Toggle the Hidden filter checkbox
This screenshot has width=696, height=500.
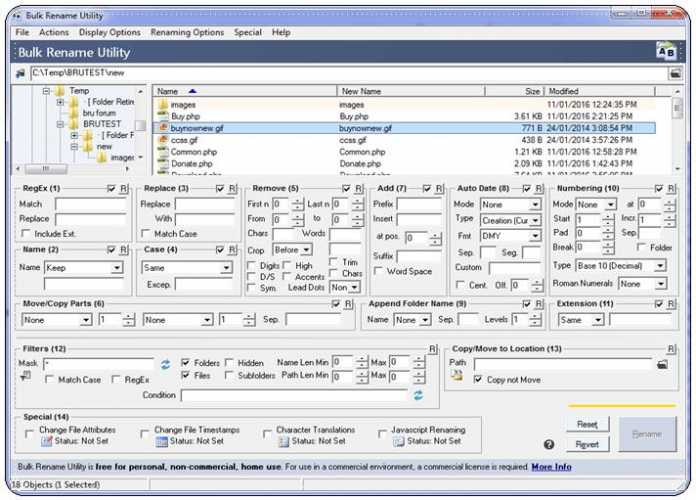[229, 363]
